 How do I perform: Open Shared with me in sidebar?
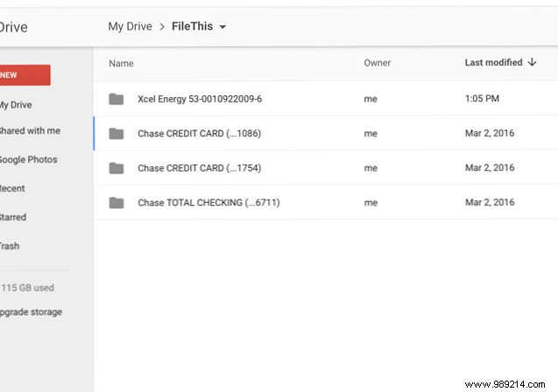click(30, 130)
